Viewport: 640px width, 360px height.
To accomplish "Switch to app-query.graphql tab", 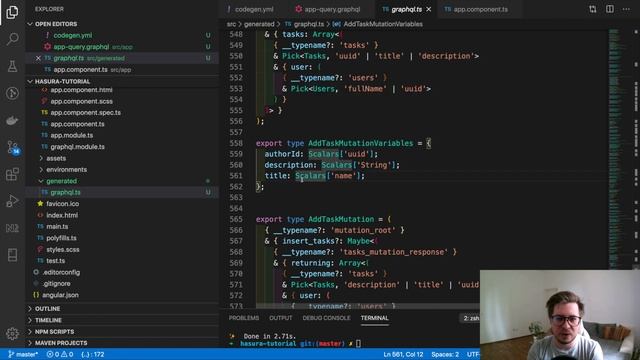I will coord(328,9).
